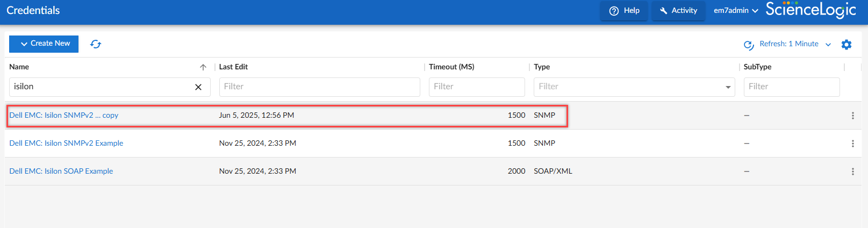Viewport: 868px width, 228px height.
Task: Click the ScienceLogic logo
Action: tap(810, 10)
